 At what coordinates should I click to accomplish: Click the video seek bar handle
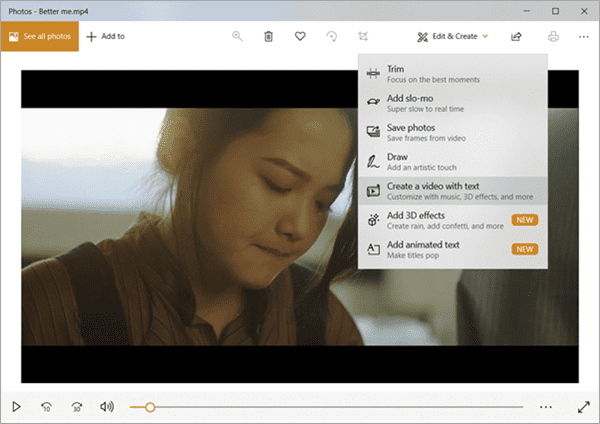tap(150, 407)
